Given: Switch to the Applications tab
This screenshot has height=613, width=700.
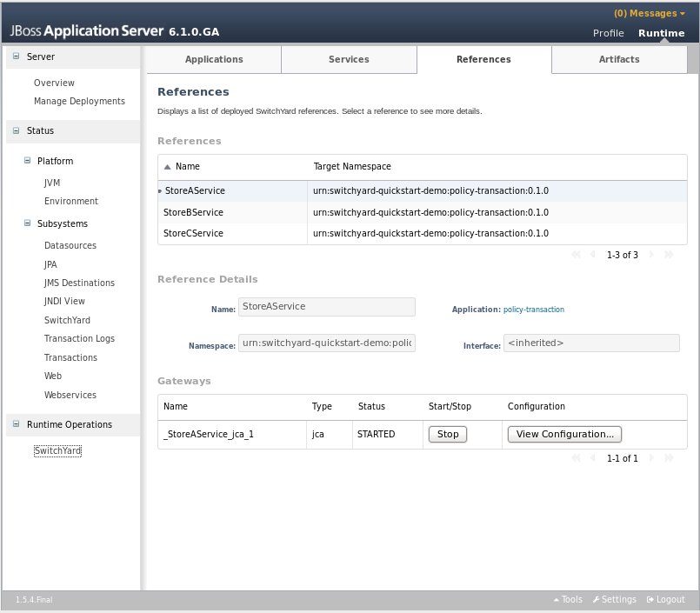Looking at the screenshot, I should click(x=214, y=59).
